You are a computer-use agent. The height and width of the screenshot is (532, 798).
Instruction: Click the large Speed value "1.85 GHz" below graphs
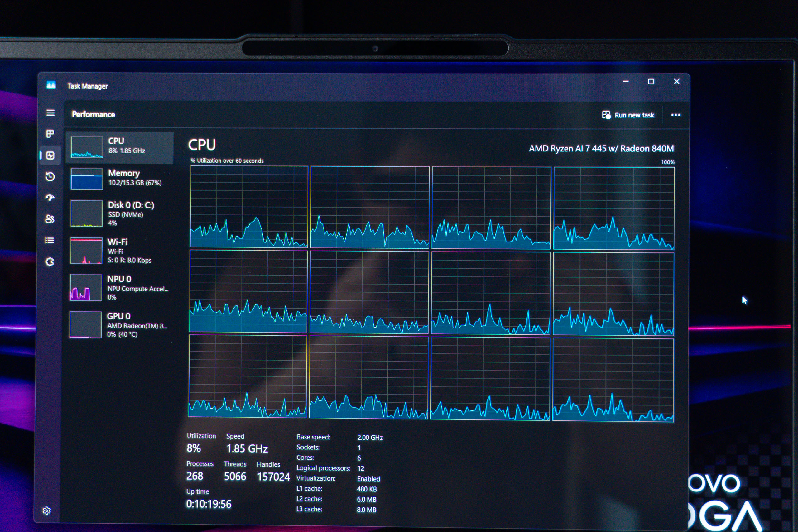[247, 448]
